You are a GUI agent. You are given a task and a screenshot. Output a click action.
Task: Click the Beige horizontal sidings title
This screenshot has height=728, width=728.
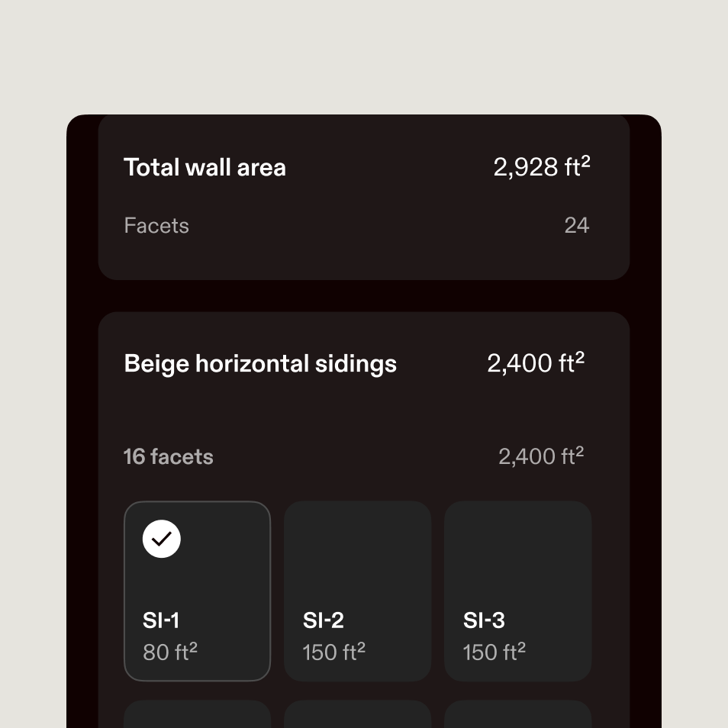pyautogui.click(x=260, y=363)
